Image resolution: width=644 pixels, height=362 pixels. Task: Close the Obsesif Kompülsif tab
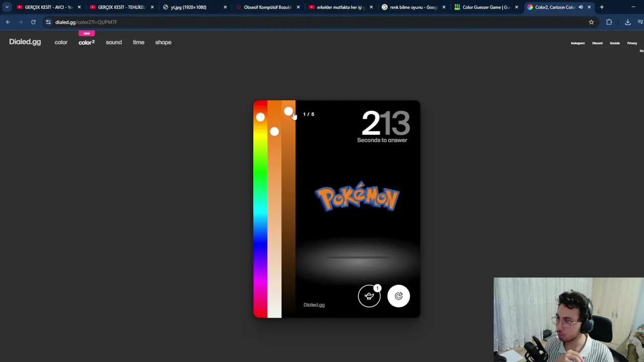coord(298,7)
